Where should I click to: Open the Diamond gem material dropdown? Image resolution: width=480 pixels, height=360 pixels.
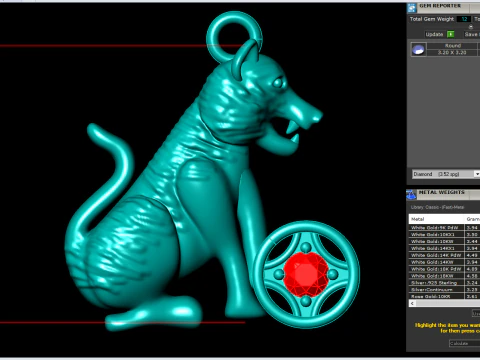point(446,174)
